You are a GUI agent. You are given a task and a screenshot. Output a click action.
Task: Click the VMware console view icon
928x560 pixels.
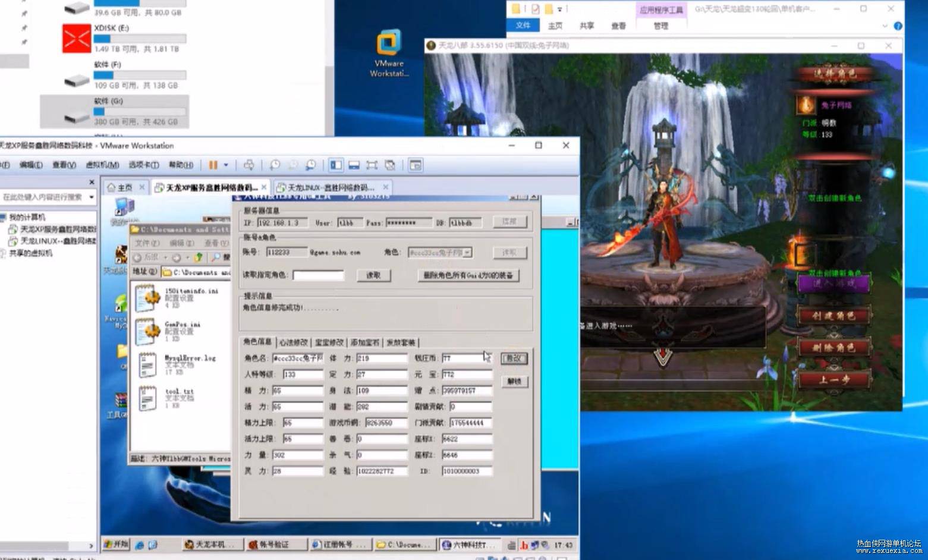[416, 165]
